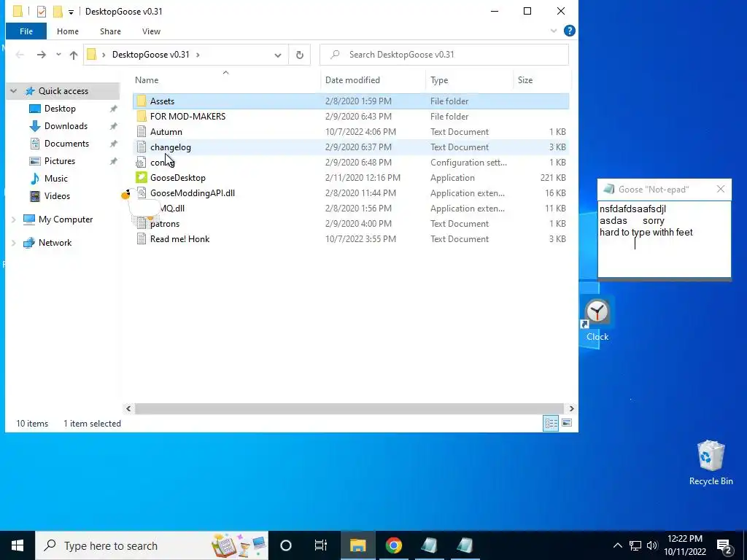Click the taskbar search box
This screenshot has width=747, height=560.
[152, 545]
